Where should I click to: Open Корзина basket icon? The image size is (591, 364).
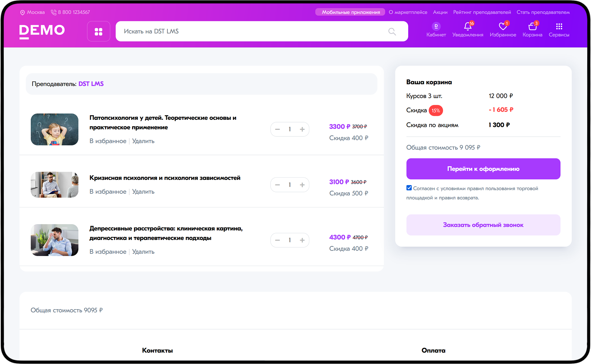point(532,26)
